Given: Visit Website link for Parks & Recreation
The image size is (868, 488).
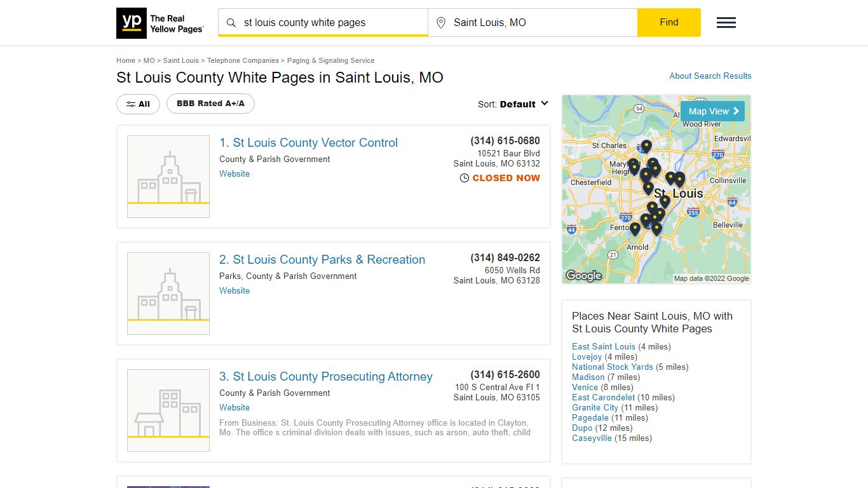Looking at the screenshot, I should coord(234,290).
